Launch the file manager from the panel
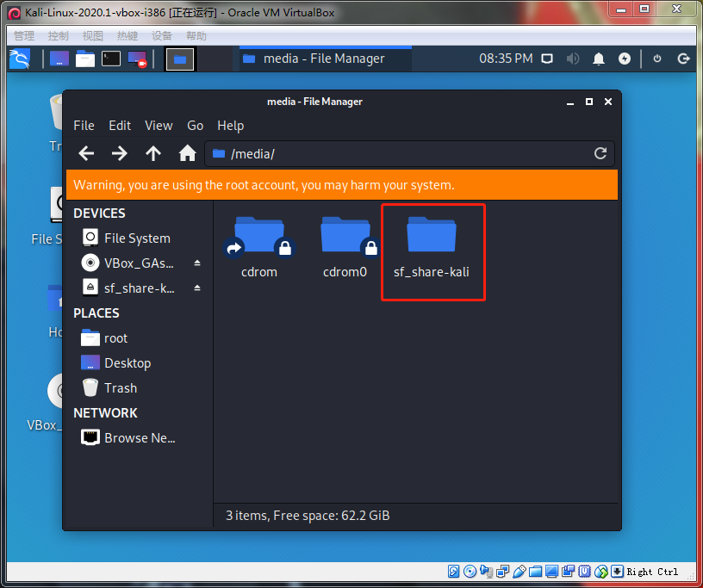Screen dimensions: 703x588 [x=85, y=59]
